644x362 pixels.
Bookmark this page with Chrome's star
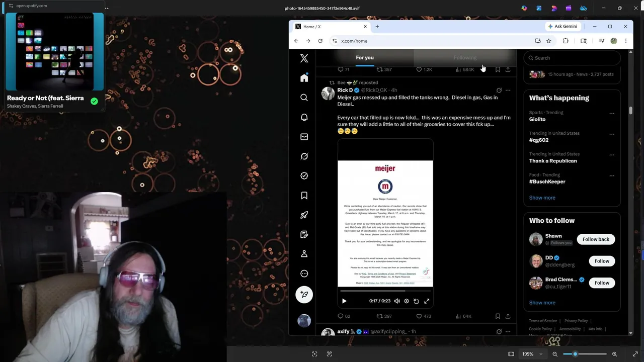pos(549,41)
